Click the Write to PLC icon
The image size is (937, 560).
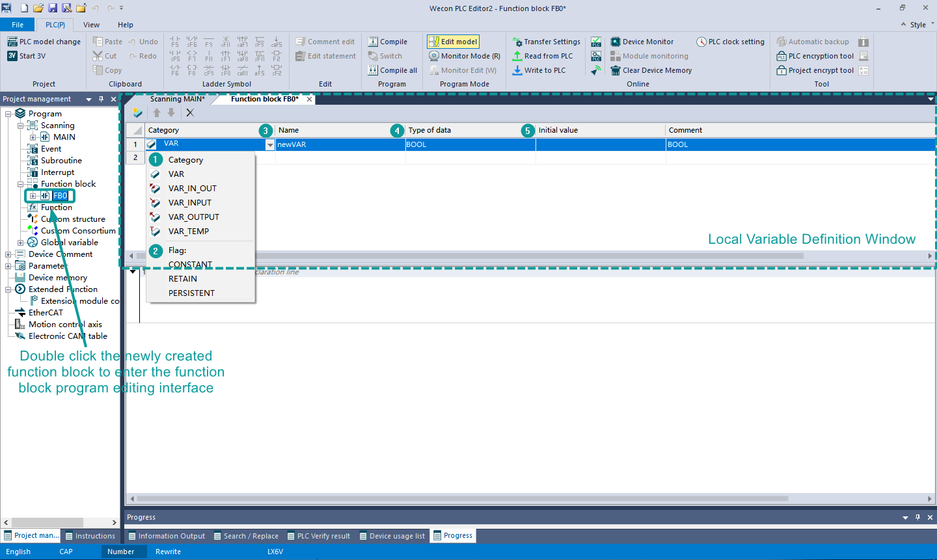517,70
